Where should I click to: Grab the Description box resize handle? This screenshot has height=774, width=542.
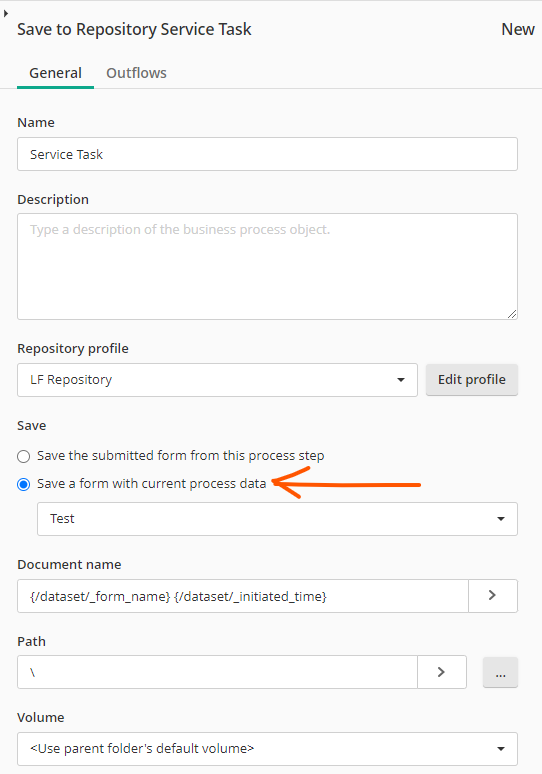point(512,314)
